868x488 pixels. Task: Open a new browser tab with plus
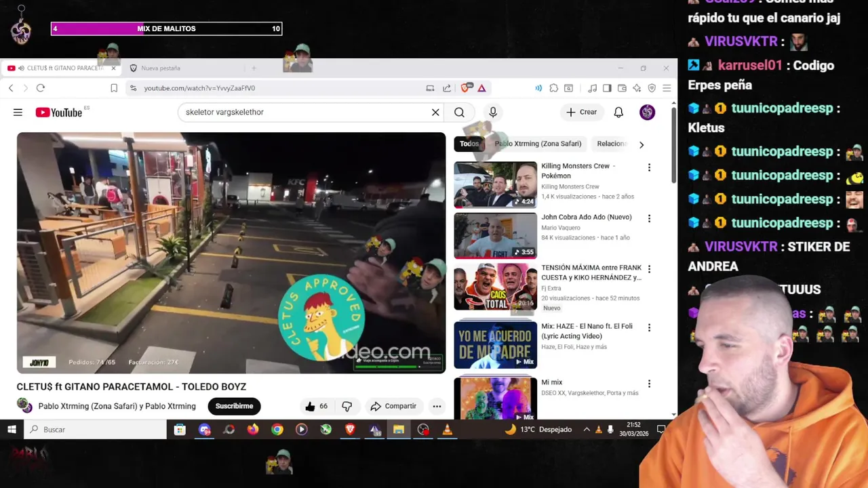254,68
